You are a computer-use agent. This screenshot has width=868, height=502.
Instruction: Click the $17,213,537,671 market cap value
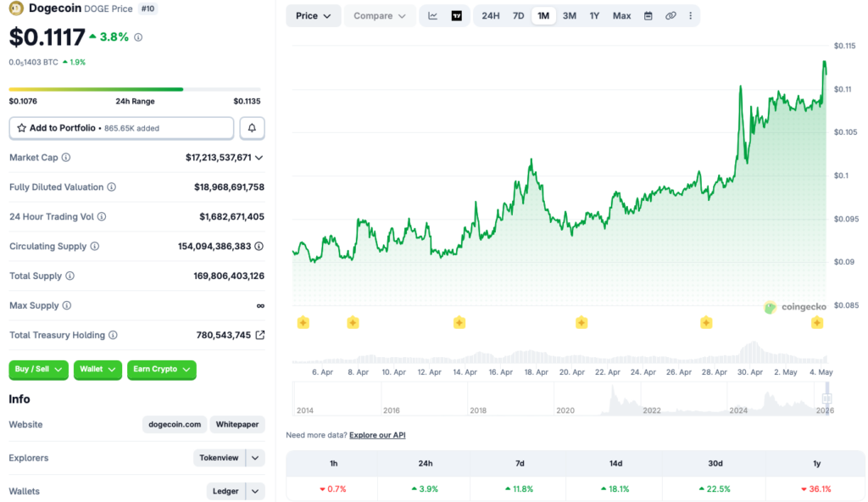219,158
